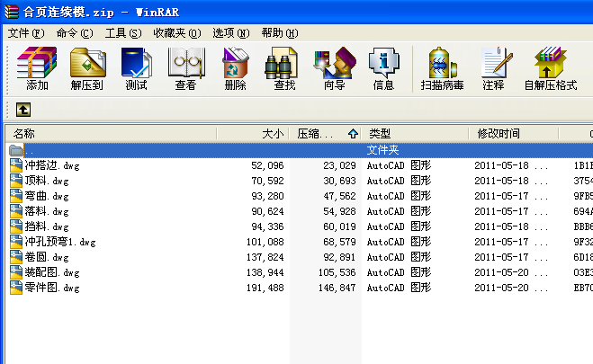Sort by 名称 column header
The width and height of the screenshot is (593, 364).
click(x=111, y=134)
